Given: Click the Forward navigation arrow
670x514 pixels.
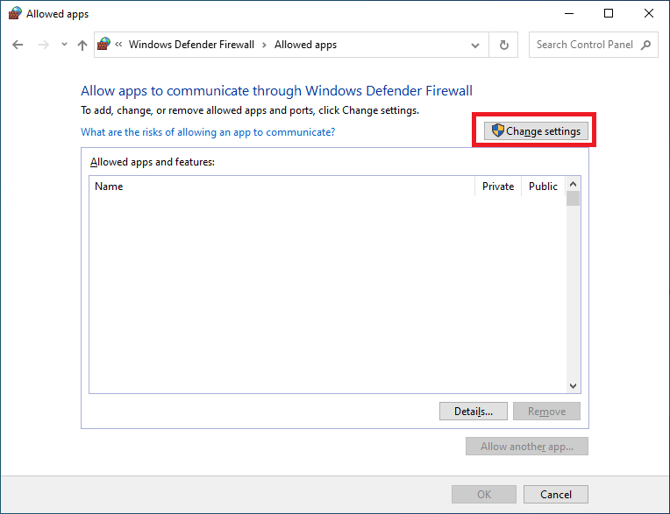Looking at the screenshot, I should [x=44, y=44].
